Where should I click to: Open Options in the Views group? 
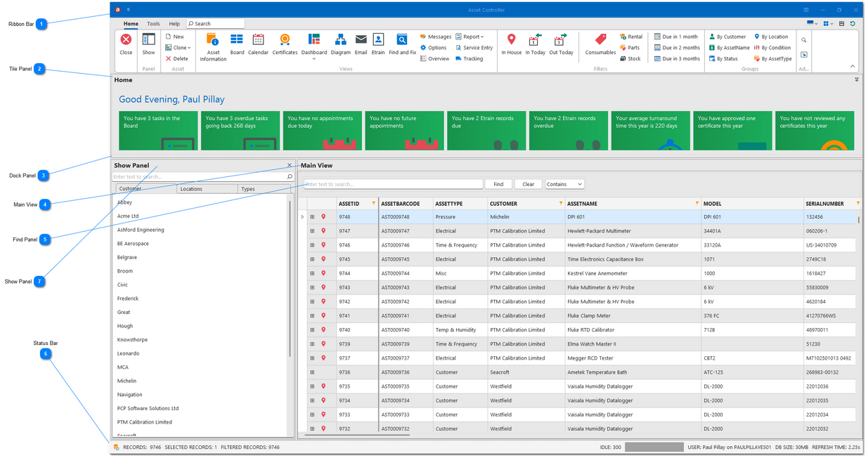434,48
